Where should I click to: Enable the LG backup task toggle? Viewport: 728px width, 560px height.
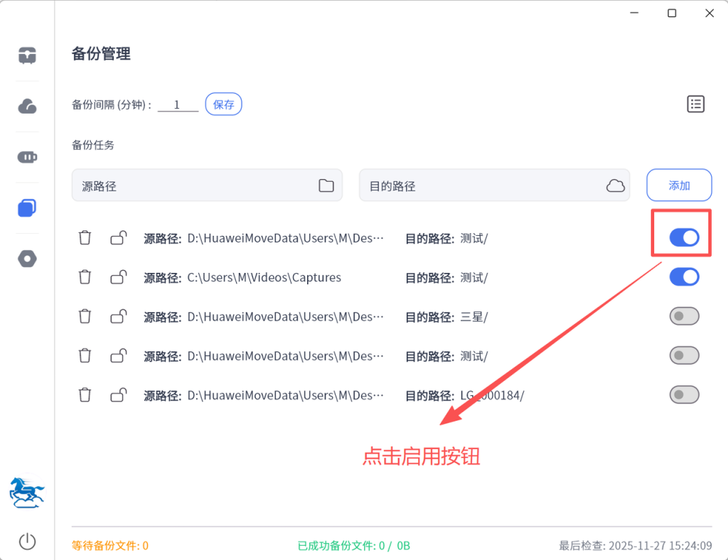tap(684, 394)
